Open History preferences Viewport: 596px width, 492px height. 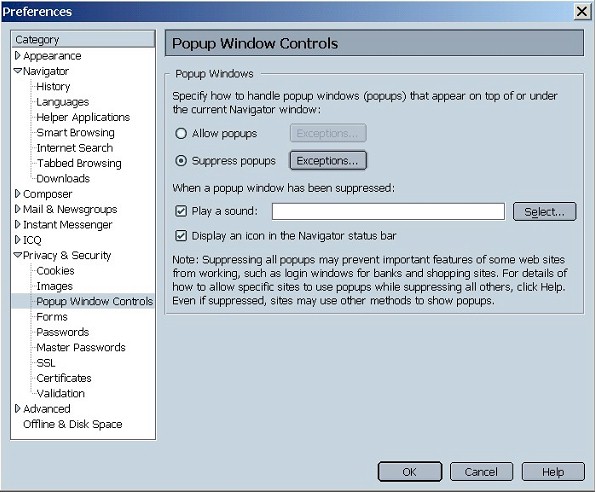coord(53,87)
